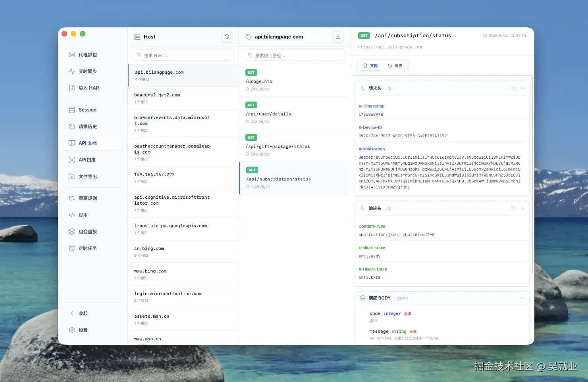Open 请求历史 request history

tap(93, 127)
